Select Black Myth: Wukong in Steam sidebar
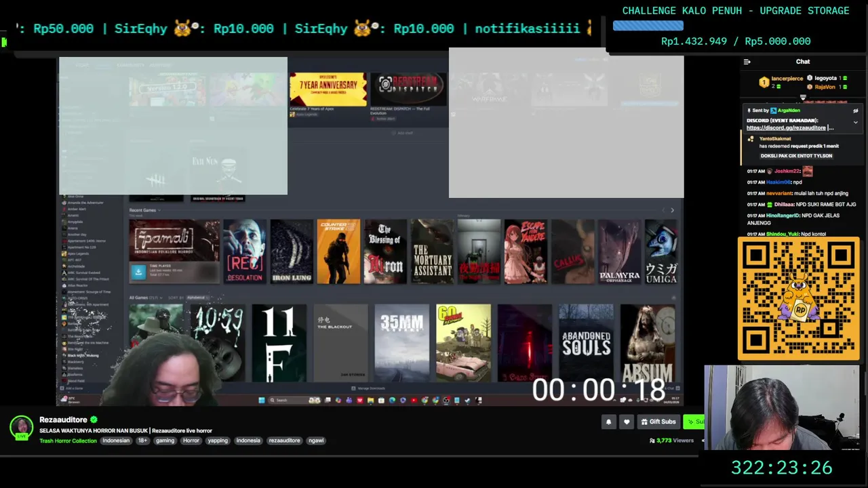 (83, 355)
